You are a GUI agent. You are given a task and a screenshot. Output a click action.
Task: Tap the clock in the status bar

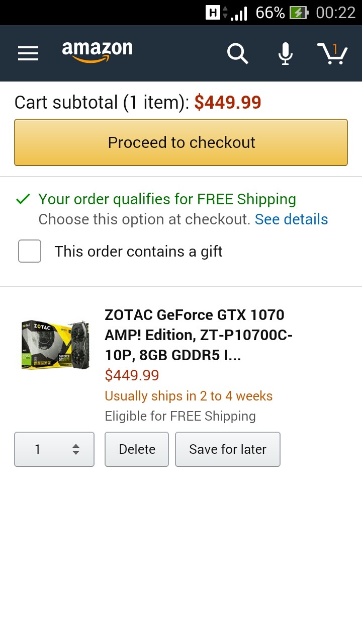[335, 13]
